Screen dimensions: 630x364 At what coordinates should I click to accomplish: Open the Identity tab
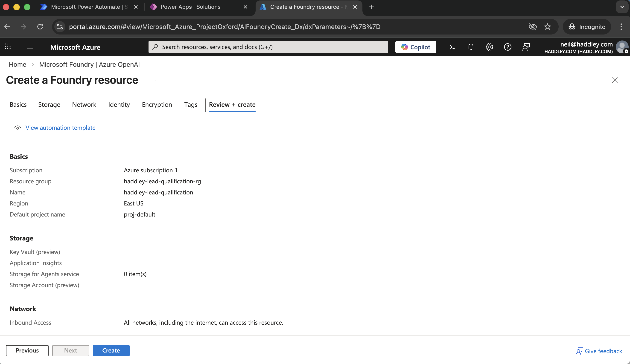(x=119, y=105)
